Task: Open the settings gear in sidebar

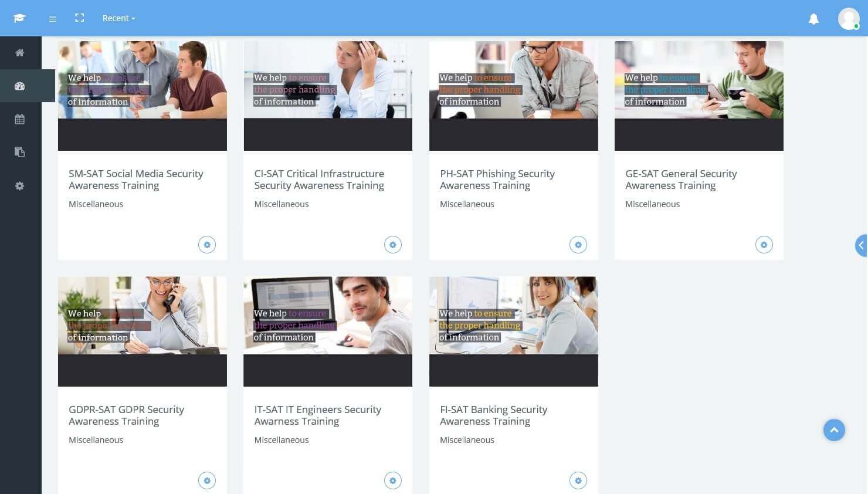Action: (x=20, y=185)
